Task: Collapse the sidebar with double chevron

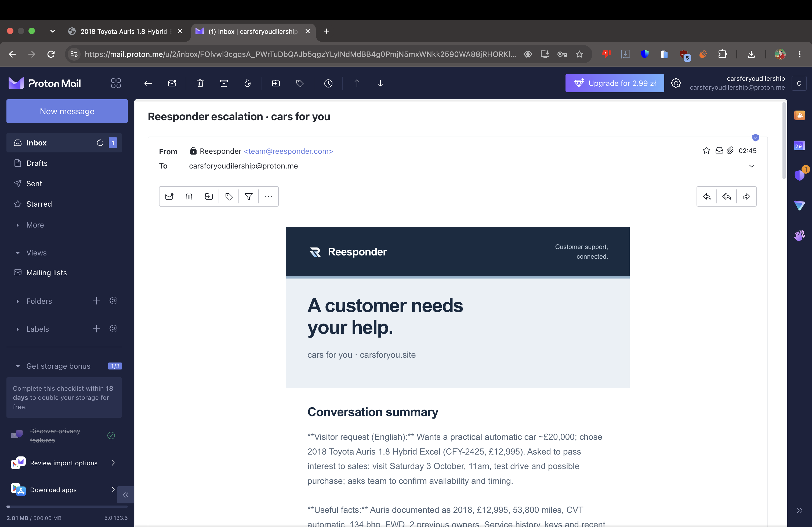Action: (x=126, y=495)
